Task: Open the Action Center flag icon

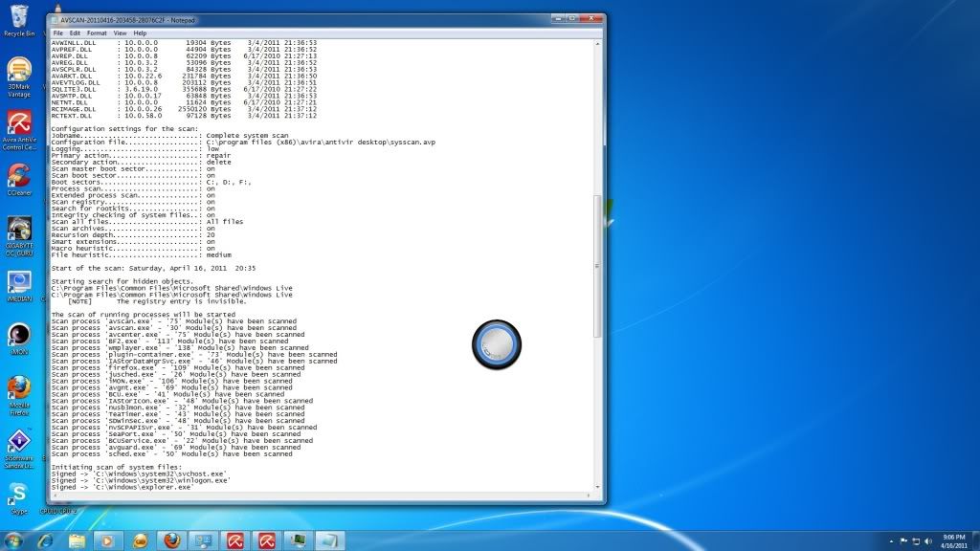Action: pos(903,541)
